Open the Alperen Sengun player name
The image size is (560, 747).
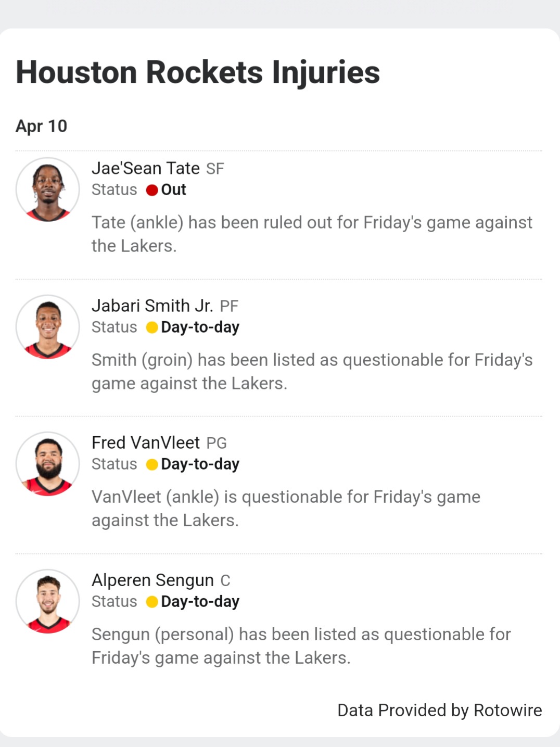(152, 580)
